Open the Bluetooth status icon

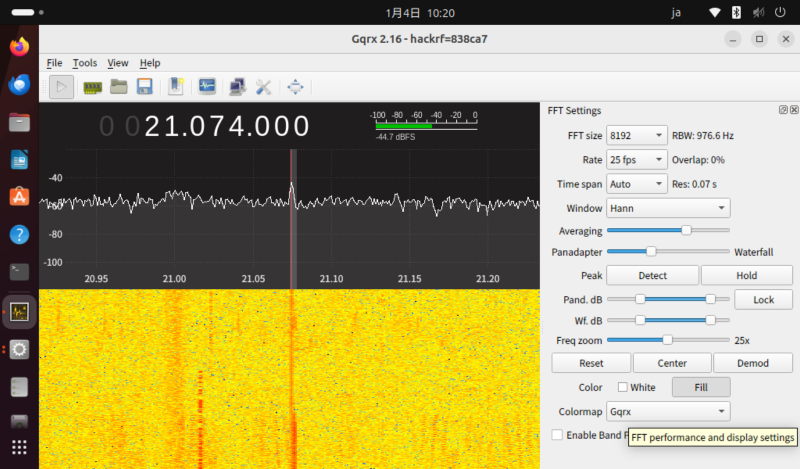[x=736, y=12]
